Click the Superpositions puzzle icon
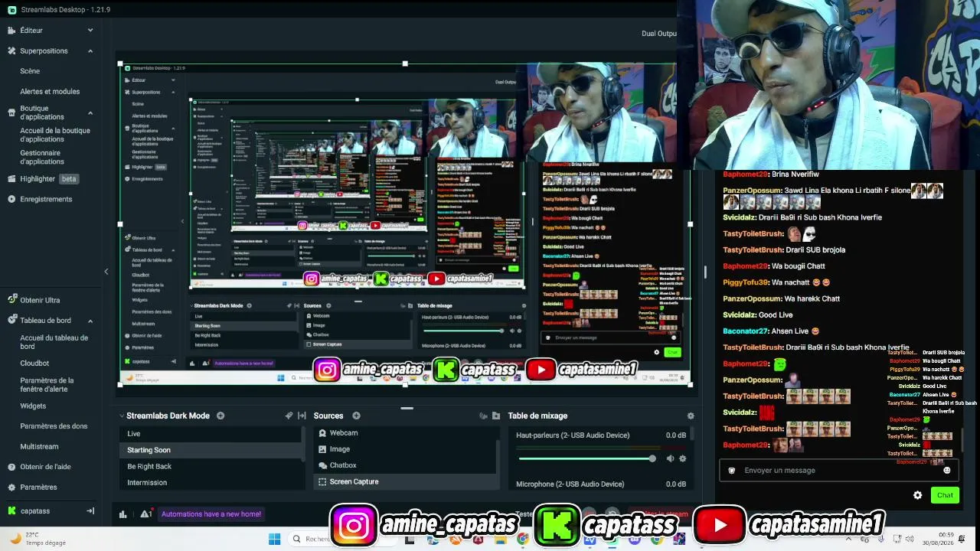This screenshot has height=551, width=980. pyautogui.click(x=11, y=51)
